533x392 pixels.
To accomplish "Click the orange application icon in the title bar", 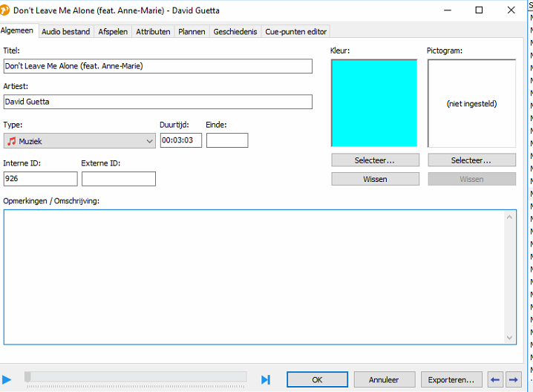I will 4,10.
